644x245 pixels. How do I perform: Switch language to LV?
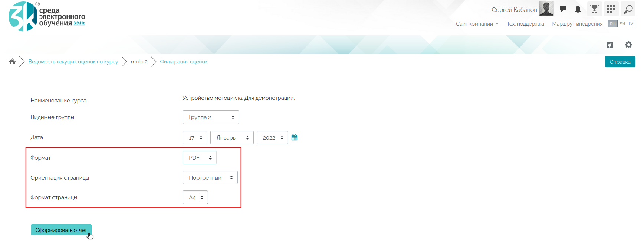631,24
